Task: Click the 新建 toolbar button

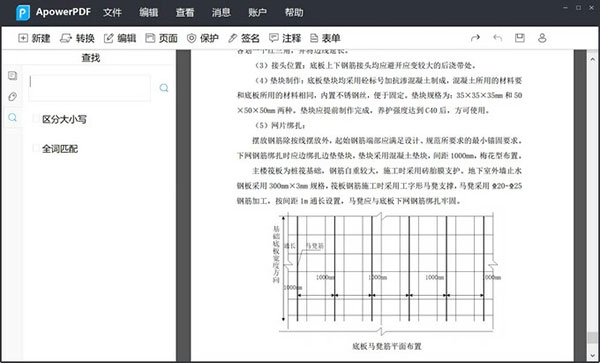Action: click(x=34, y=38)
